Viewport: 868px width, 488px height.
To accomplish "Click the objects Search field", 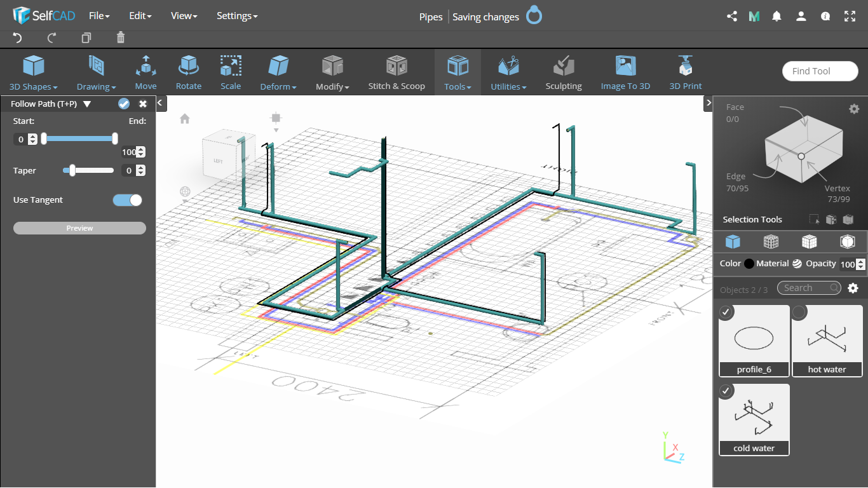I will (x=809, y=288).
